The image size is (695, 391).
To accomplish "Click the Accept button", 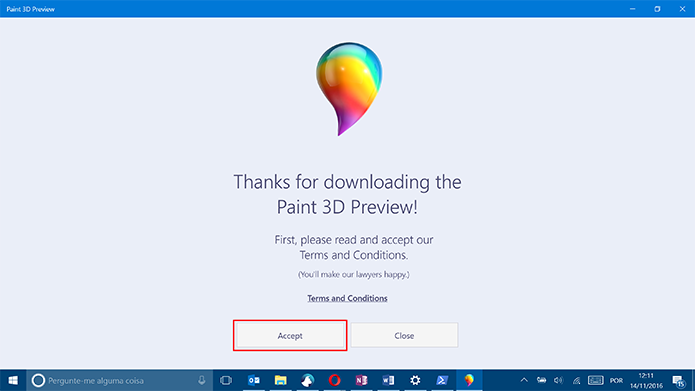I will (290, 335).
